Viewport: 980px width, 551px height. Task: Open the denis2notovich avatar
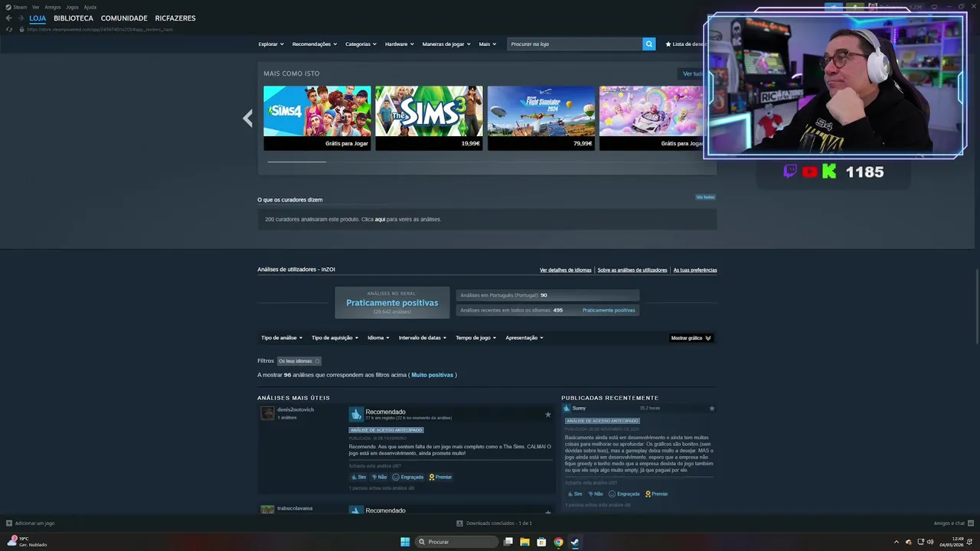(x=267, y=413)
